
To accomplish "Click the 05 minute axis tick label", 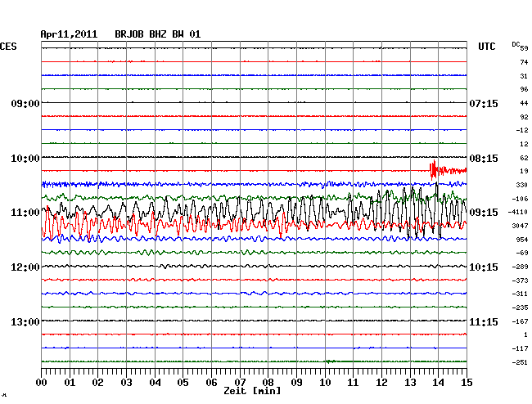I will (183, 382).
